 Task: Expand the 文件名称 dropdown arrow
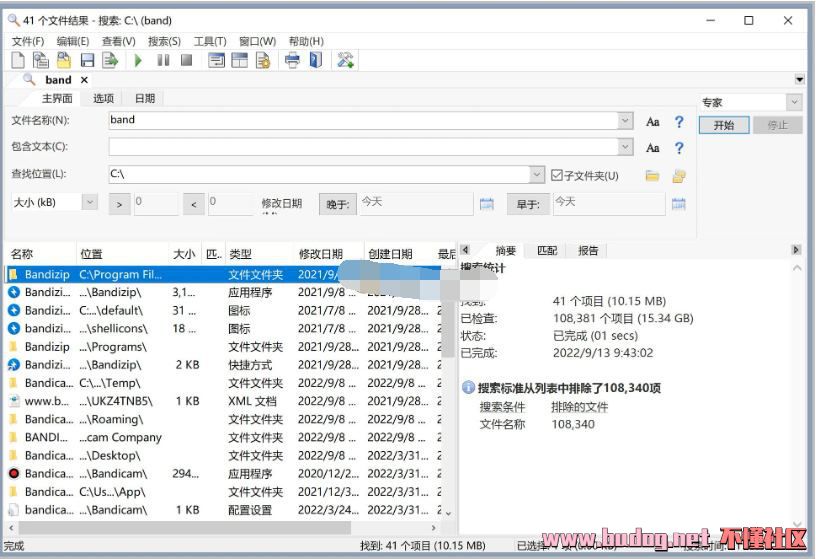pyautogui.click(x=625, y=121)
